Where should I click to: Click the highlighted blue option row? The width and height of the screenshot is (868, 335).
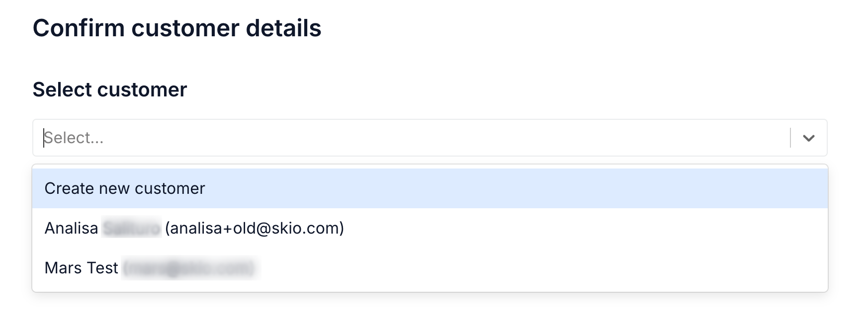coord(430,188)
